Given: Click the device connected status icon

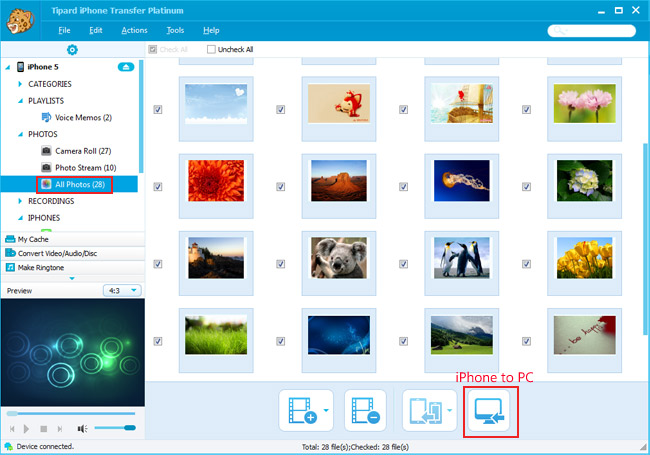Looking at the screenshot, I should (x=8, y=447).
